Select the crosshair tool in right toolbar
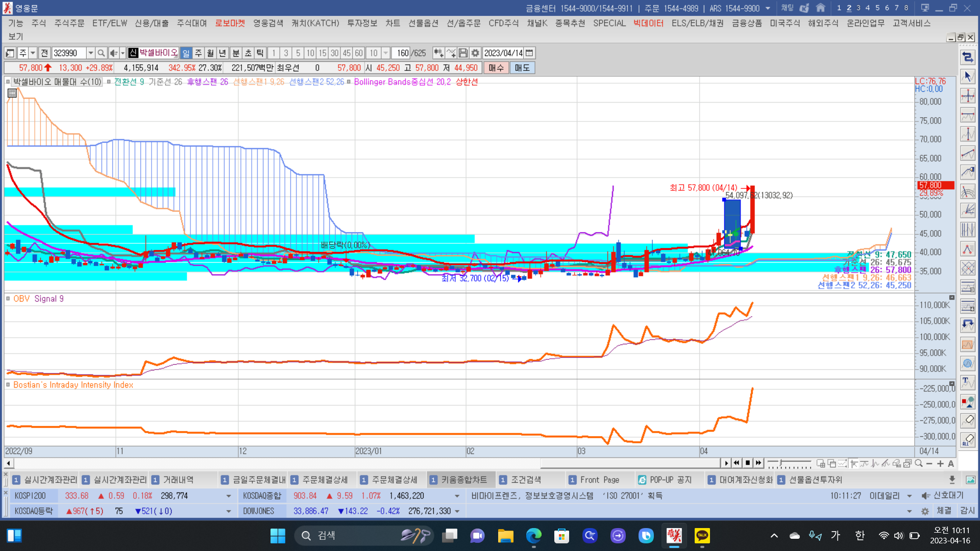Image resolution: width=980 pixels, height=551 pixels. pyautogui.click(x=968, y=96)
